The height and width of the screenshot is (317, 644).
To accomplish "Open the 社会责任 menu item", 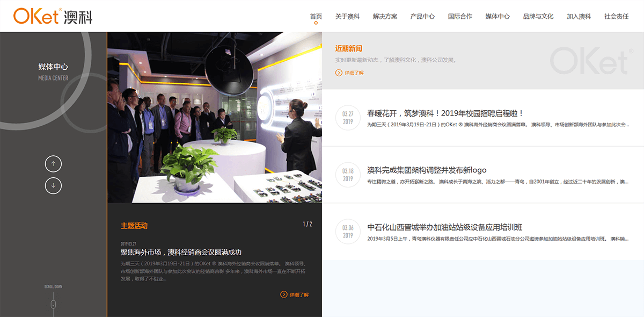I will pyautogui.click(x=616, y=17).
